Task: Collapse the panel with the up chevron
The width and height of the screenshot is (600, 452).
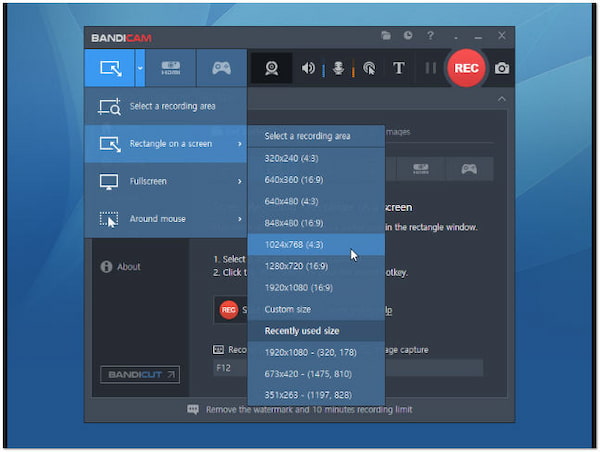Action: pyautogui.click(x=502, y=99)
